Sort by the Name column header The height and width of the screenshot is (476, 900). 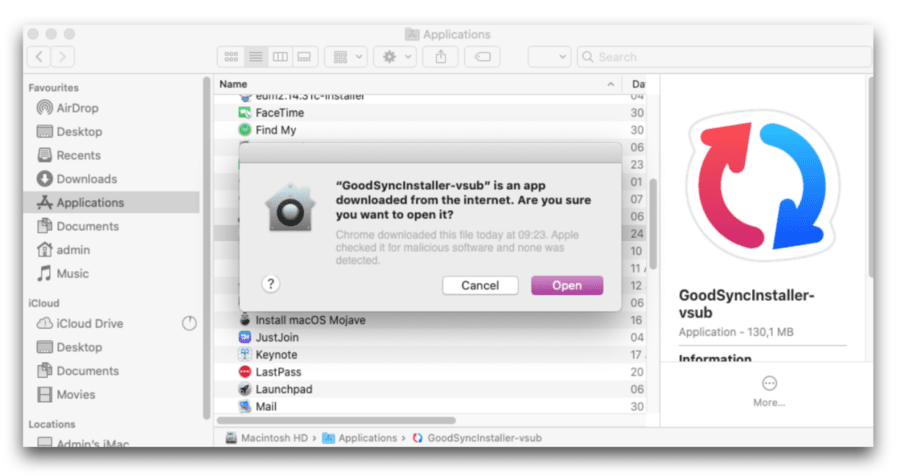pyautogui.click(x=233, y=84)
